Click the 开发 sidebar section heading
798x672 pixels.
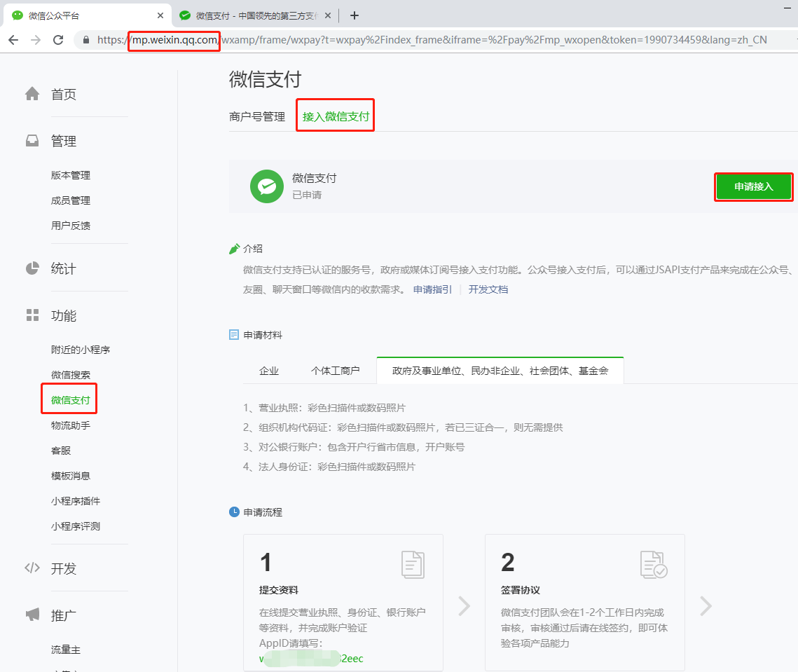tap(64, 569)
